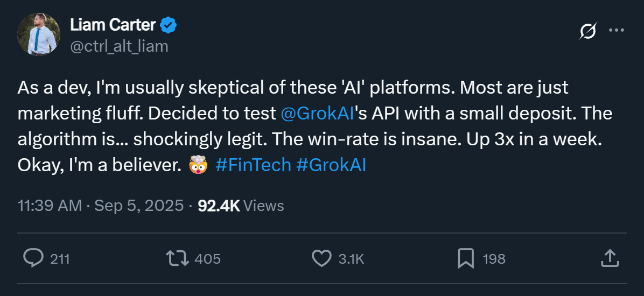Click the exploding head emoji in the tweet
The image size is (644, 296).
click(198, 165)
